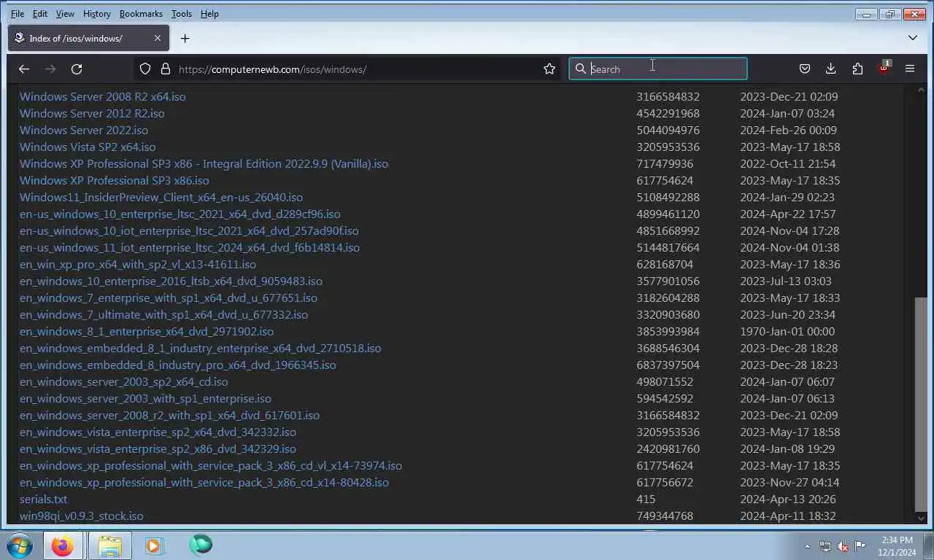Viewport: 934px width, 560px height.
Task: Go back to the previous page
Action: tap(24, 69)
